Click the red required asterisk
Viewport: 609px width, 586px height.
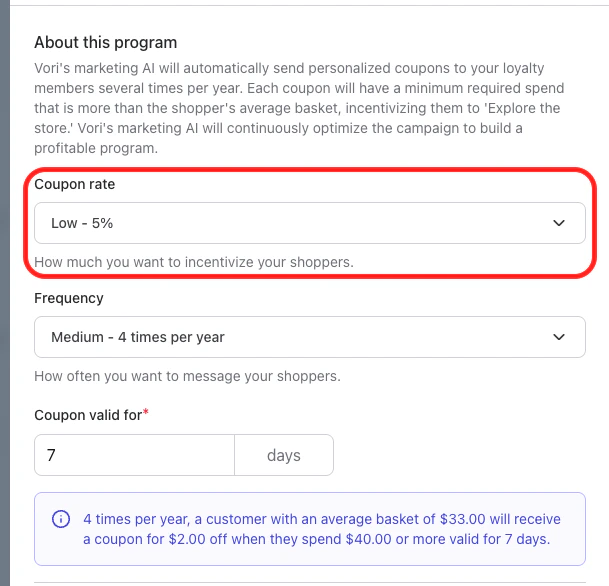(x=146, y=412)
